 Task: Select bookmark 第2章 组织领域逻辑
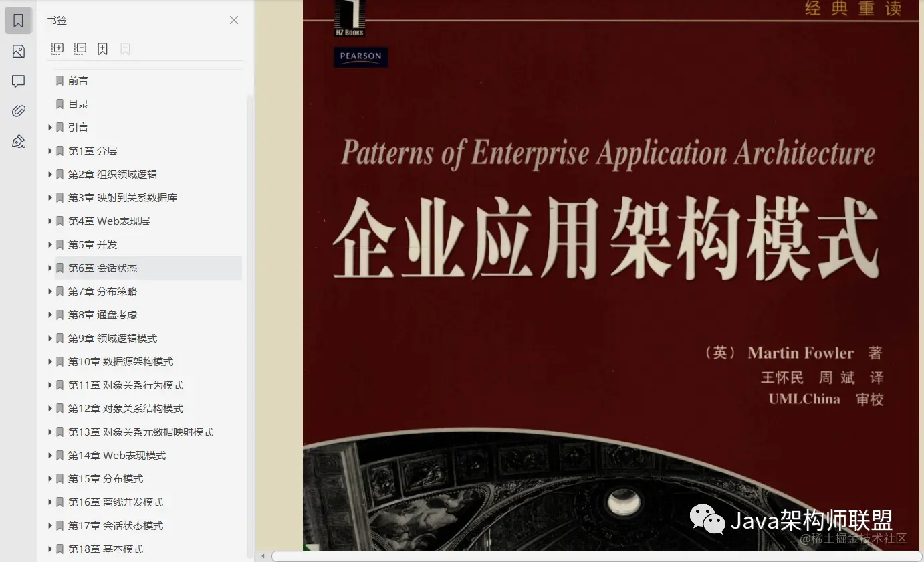(x=112, y=174)
